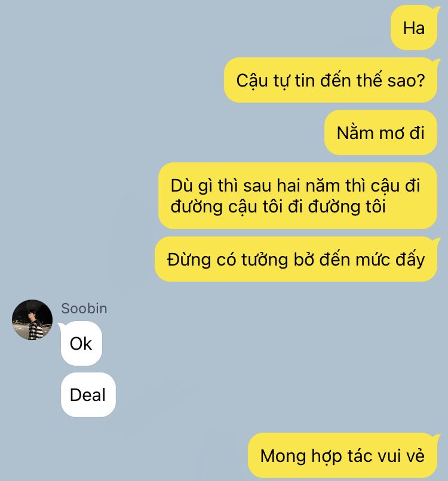The height and width of the screenshot is (481, 448).
Task: Tap the yellow message ending with a question mark
Action: click(330, 81)
